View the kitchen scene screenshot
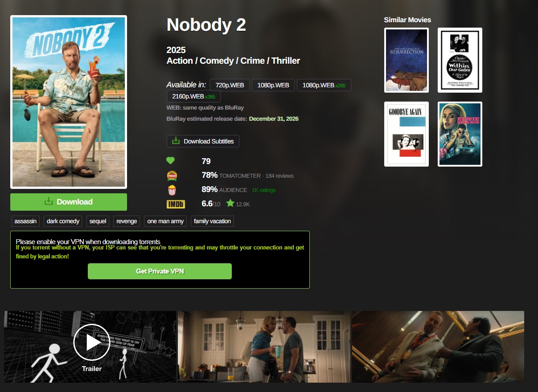 pos(264,347)
